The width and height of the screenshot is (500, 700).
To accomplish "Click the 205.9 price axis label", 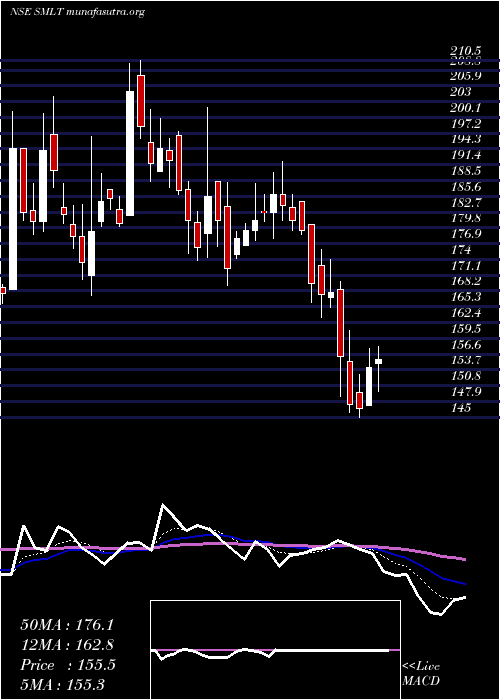I will point(466,76).
